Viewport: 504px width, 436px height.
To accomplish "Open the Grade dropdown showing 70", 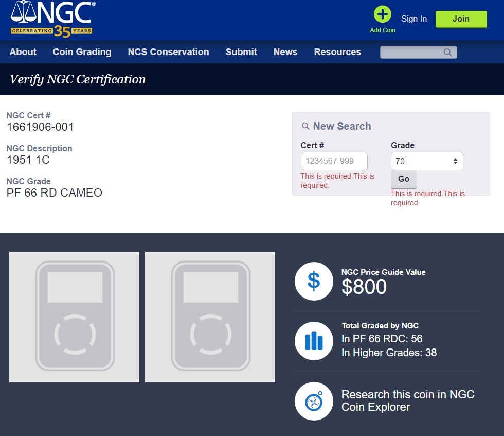I will (427, 161).
